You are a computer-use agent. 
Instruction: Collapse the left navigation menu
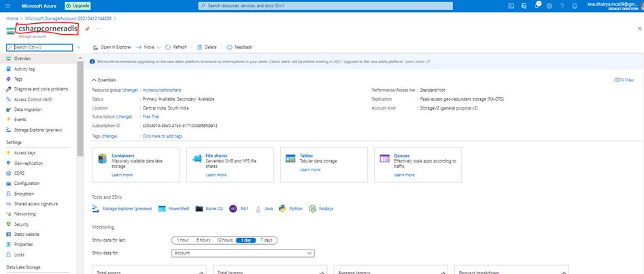point(78,48)
